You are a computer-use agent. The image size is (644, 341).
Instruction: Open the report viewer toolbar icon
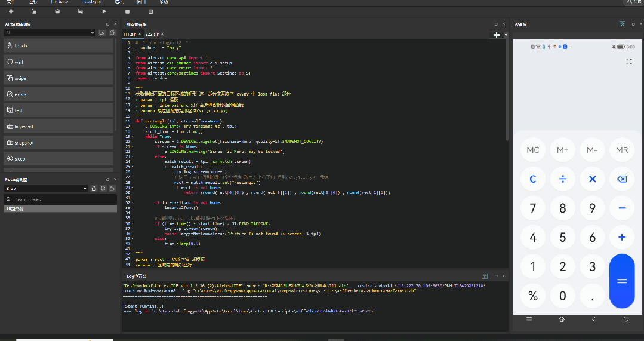pos(151,11)
